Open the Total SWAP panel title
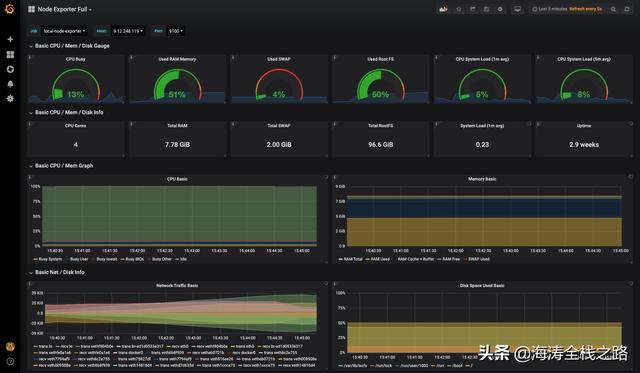 (279, 126)
